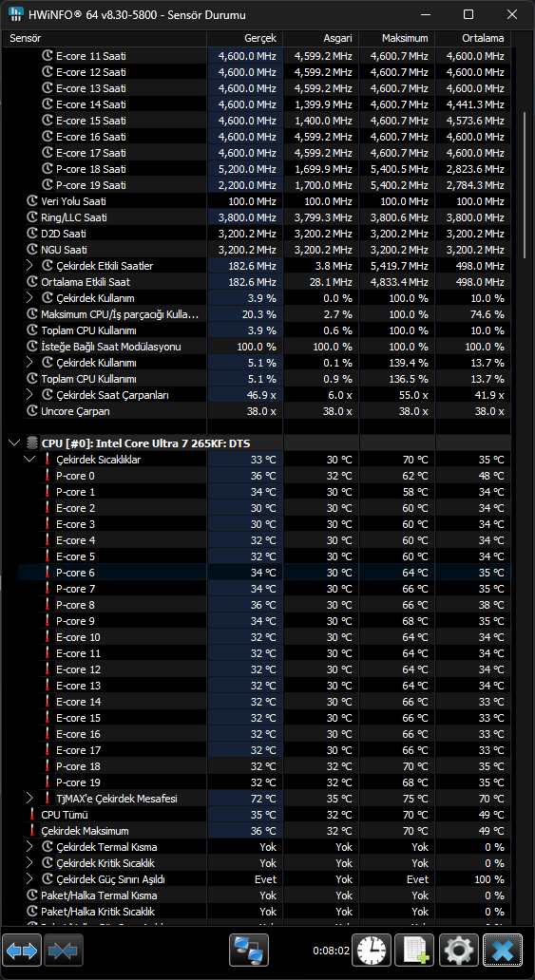The width and height of the screenshot is (535, 980).
Task: Expand the Çekirdek Kullanımı 5.1 % group
Action: click(x=29, y=363)
